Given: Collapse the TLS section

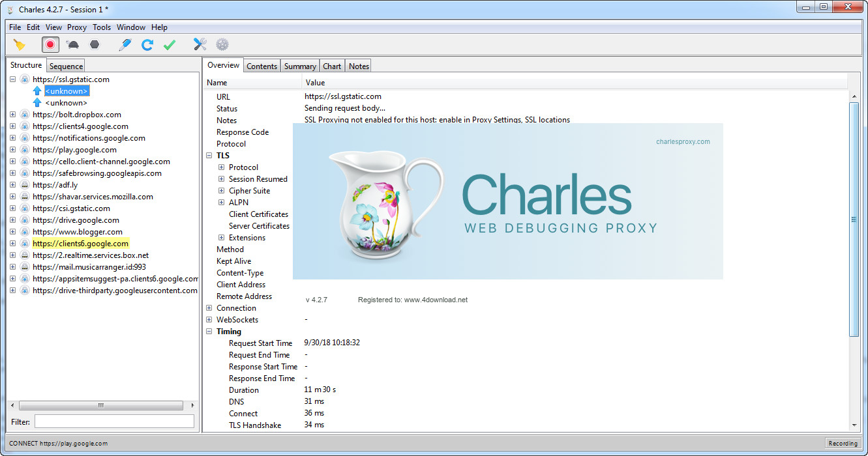Looking at the screenshot, I should coord(209,156).
